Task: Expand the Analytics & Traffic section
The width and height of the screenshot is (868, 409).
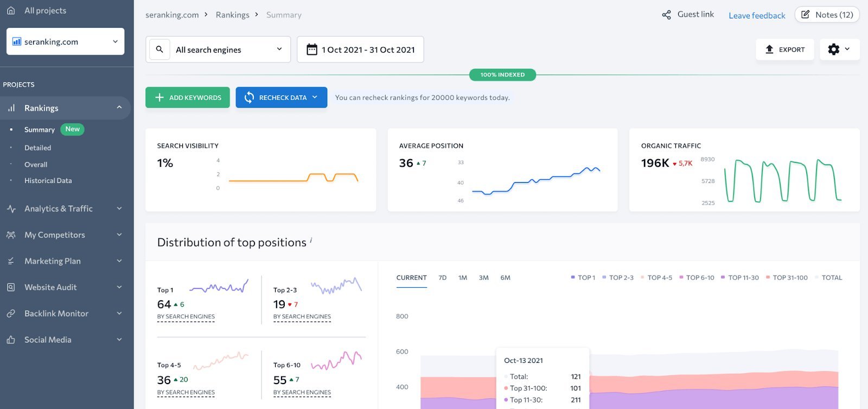Action: tap(119, 209)
